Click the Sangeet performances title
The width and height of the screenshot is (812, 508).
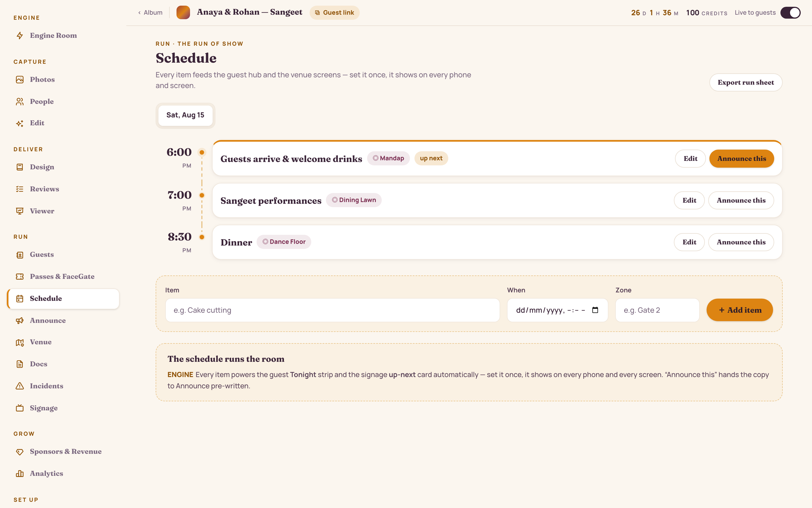[271, 201]
